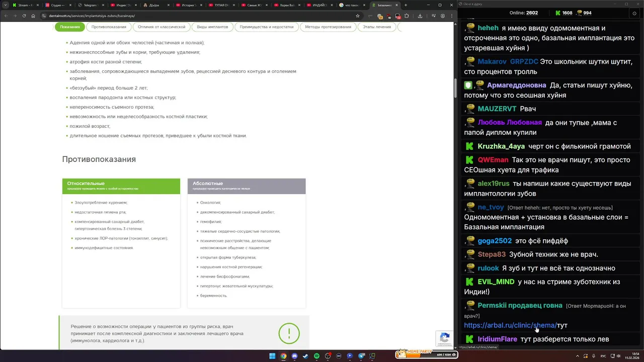Open chat settings gear icon

pyautogui.click(x=634, y=13)
